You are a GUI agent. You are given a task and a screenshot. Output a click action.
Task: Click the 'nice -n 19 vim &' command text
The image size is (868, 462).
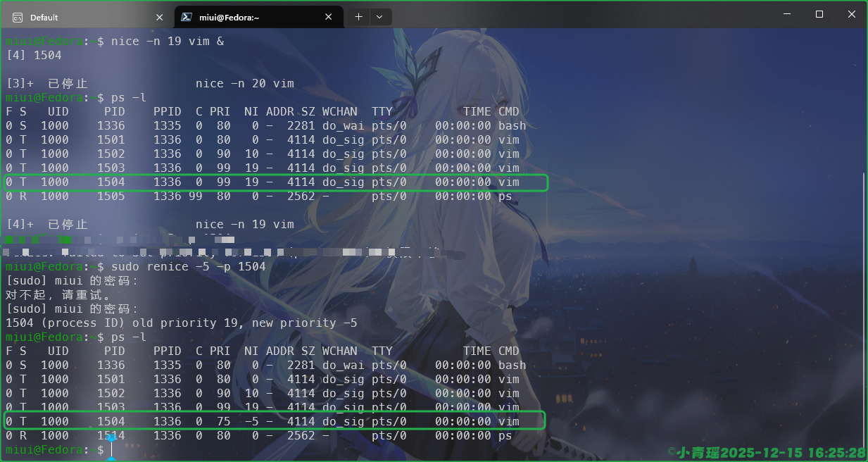(x=168, y=42)
